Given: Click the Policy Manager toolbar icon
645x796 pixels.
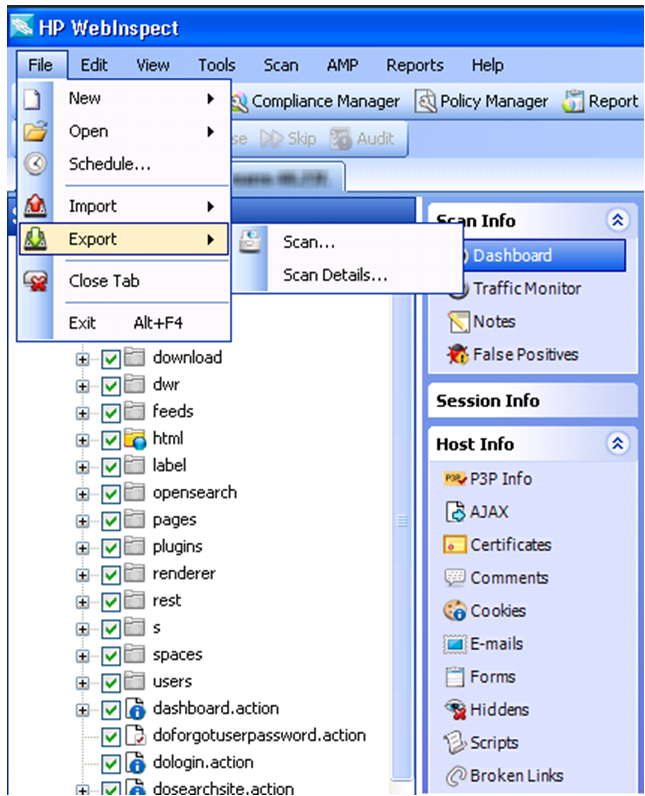Looking at the screenshot, I should [x=425, y=101].
